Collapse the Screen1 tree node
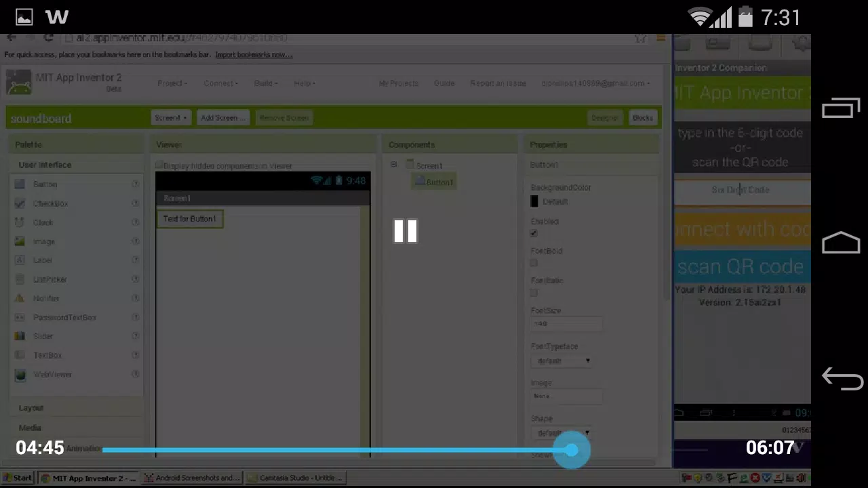Image resolution: width=868 pixels, height=488 pixels. pyautogui.click(x=393, y=165)
